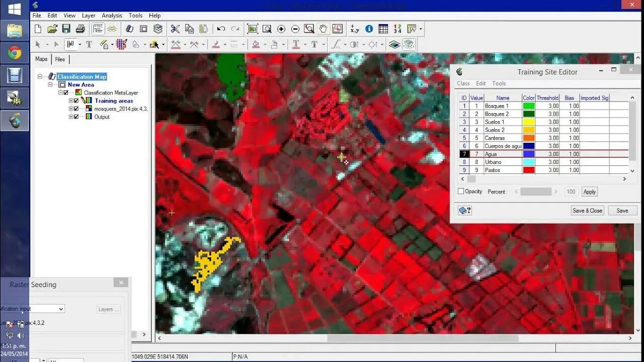Image resolution: width=644 pixels, height=362 pixels.
Task: Click the Copy toolbar icon
Action: click(189, 29)
